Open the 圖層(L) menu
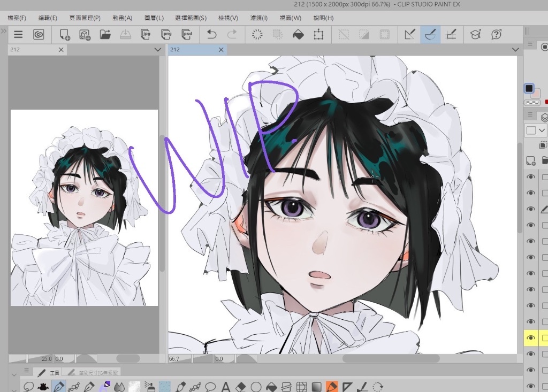548x392 pixels. pos(154,18)
